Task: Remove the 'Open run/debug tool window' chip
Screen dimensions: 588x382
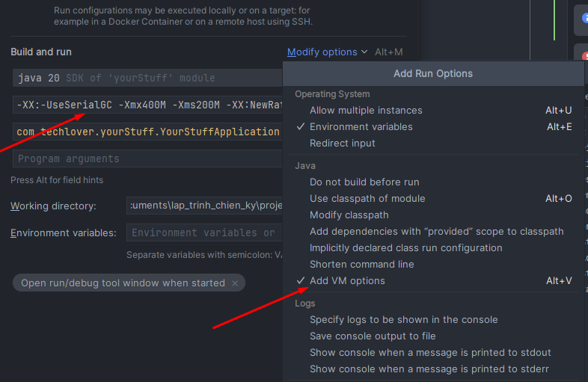Action: [235, 283]
